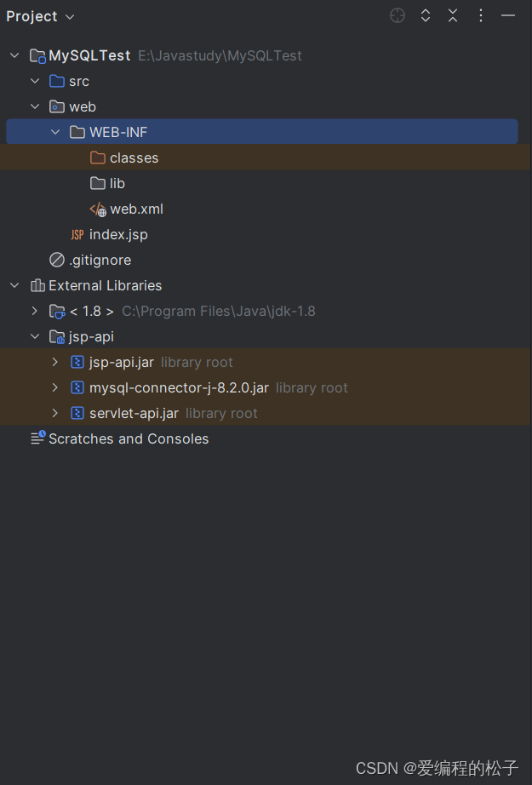Click the Collapse All icon in header
This screenshot has width=532, height=785.
tap(453, 15)
